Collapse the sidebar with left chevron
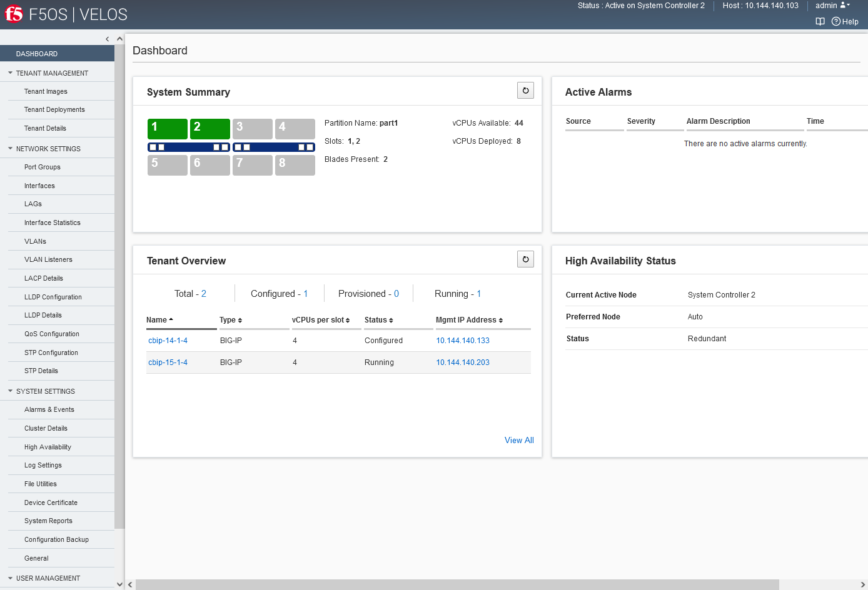Screen dimensions: 868x590 tap(108, 39)
